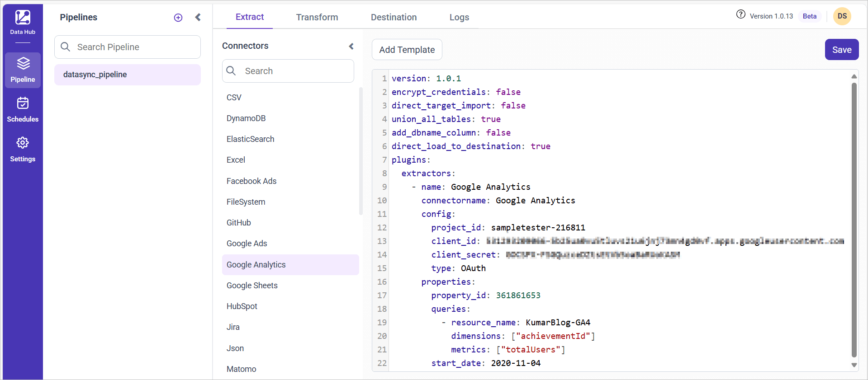Image resolution: width=868 pixels, height=380 pixels.
Task: Select the Json connector
Action: [290, 348]
